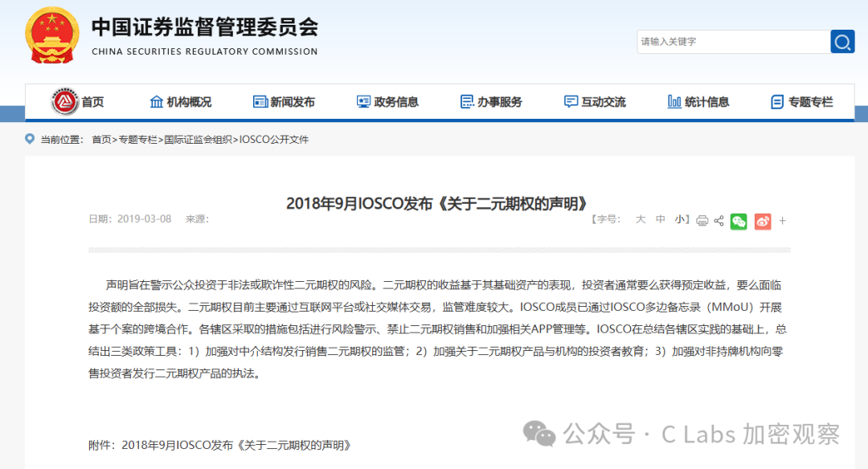Click the keyword search input field
The height and width of the screenshot is (469, 868).
[732, 42]
